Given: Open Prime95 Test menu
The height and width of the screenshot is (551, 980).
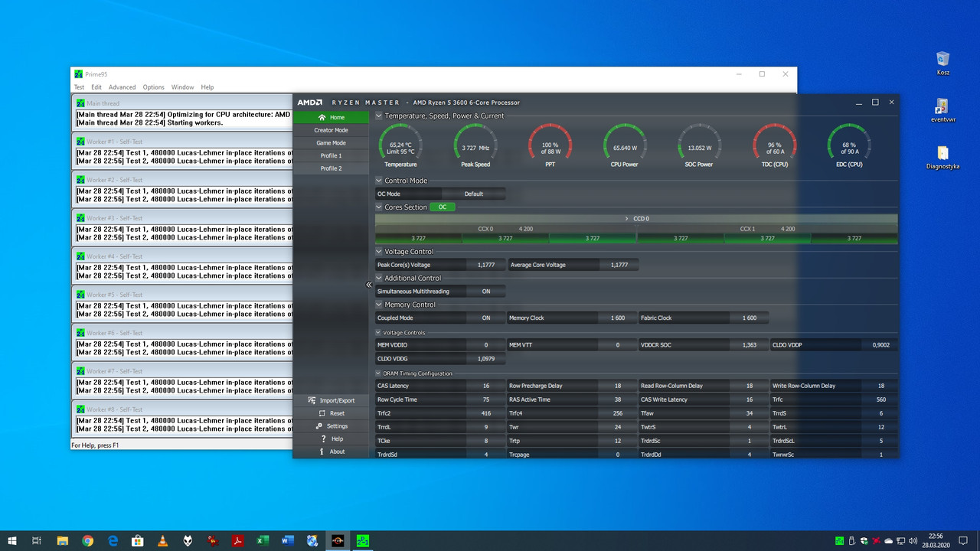Looking at the screenshot, I should click(x=79, y=87).
